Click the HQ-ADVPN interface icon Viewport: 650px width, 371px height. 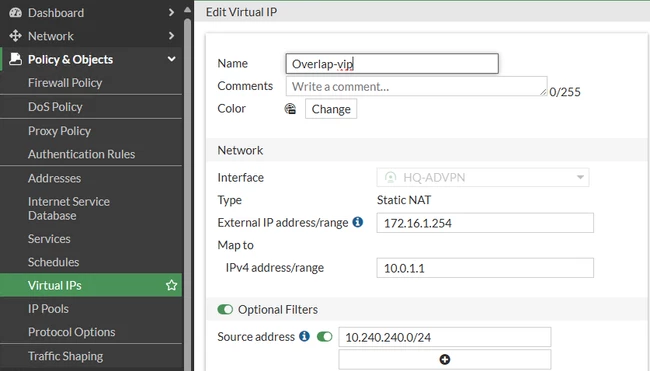coord(390,177)
